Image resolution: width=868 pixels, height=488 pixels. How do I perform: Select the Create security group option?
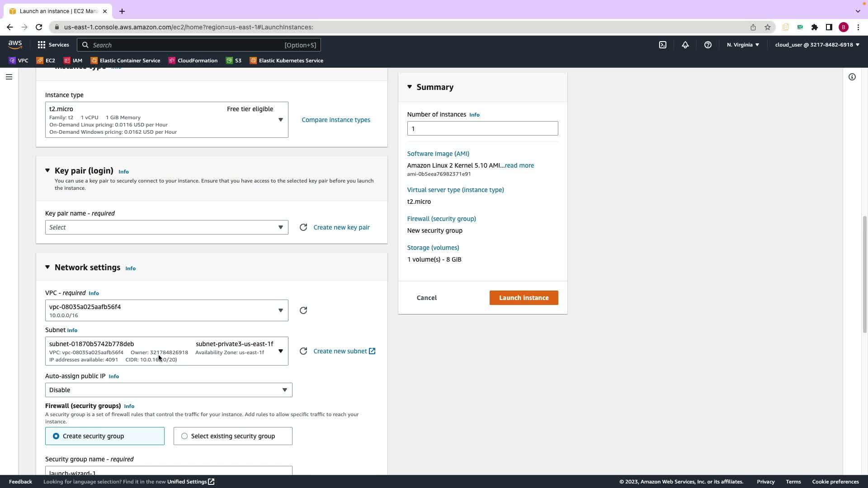pos(56,436)
